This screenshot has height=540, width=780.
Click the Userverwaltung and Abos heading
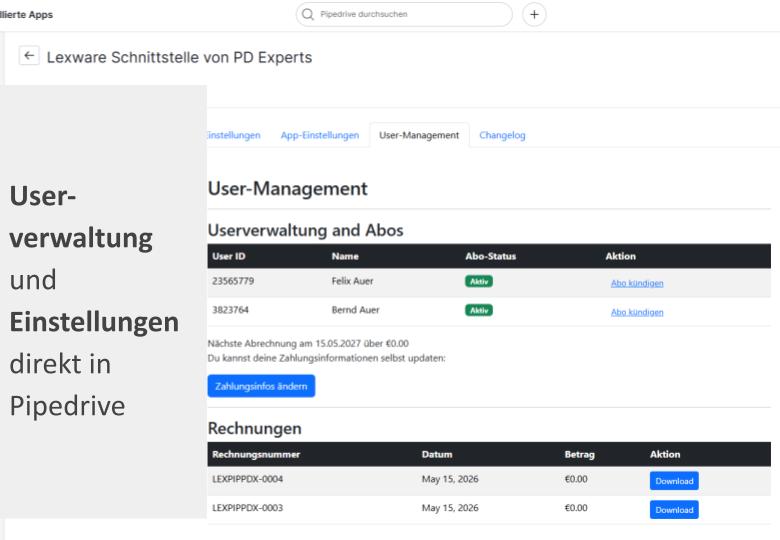pos(305,230)
